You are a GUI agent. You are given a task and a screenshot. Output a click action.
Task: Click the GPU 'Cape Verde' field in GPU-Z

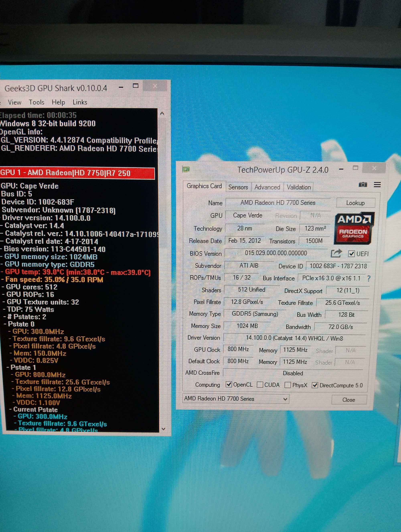point(248,215)
